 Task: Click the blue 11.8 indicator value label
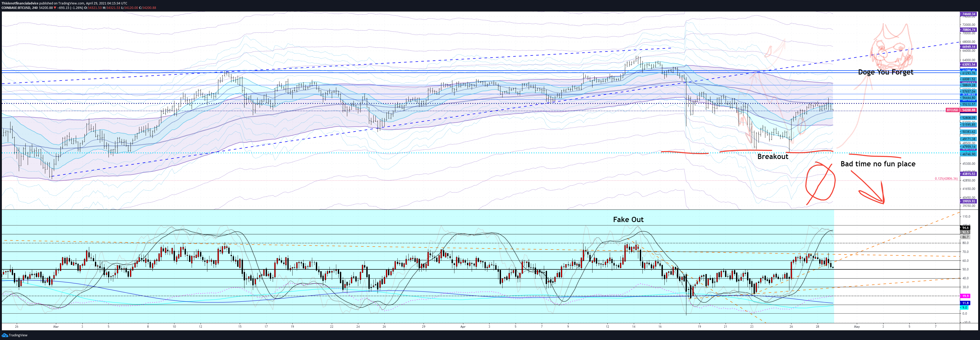[x=965, y=303]
